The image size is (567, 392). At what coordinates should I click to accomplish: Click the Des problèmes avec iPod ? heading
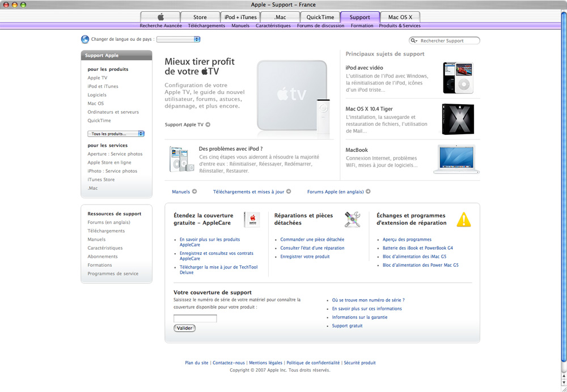pyautogui.click(x=231, y=149)
